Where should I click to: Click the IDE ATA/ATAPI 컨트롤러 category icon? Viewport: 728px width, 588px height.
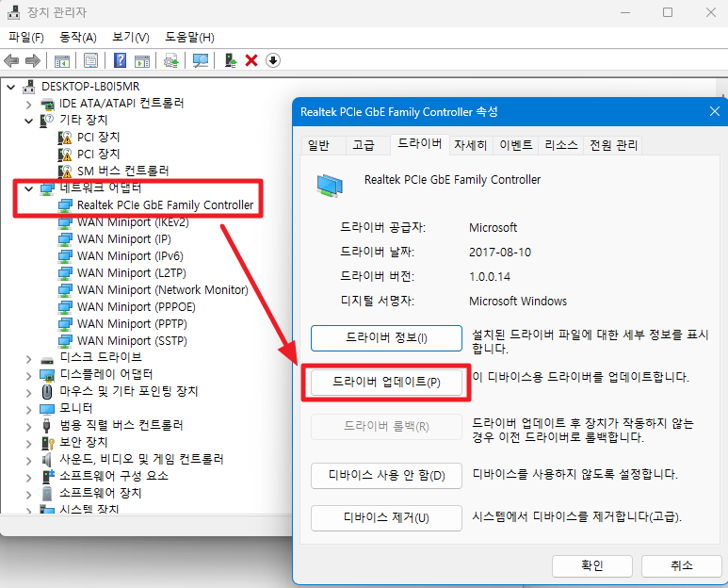pyautogui.click(x=47, y=104)
